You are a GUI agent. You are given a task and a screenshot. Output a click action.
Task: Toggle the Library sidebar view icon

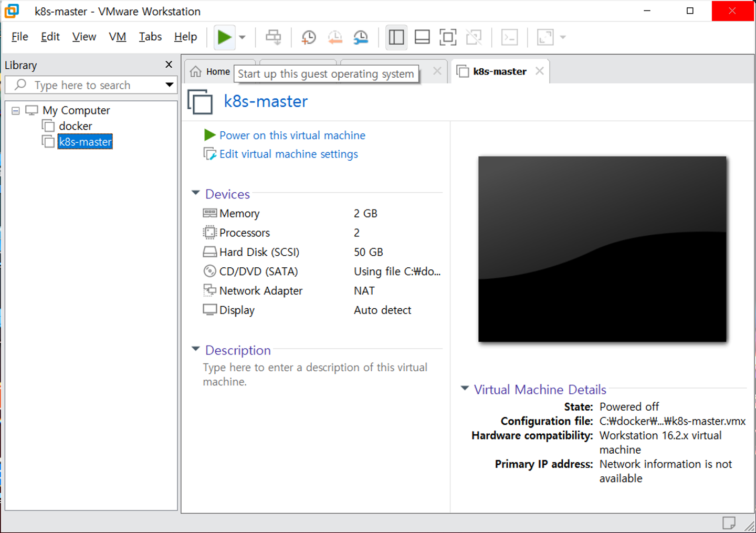[x=396, y=37]
